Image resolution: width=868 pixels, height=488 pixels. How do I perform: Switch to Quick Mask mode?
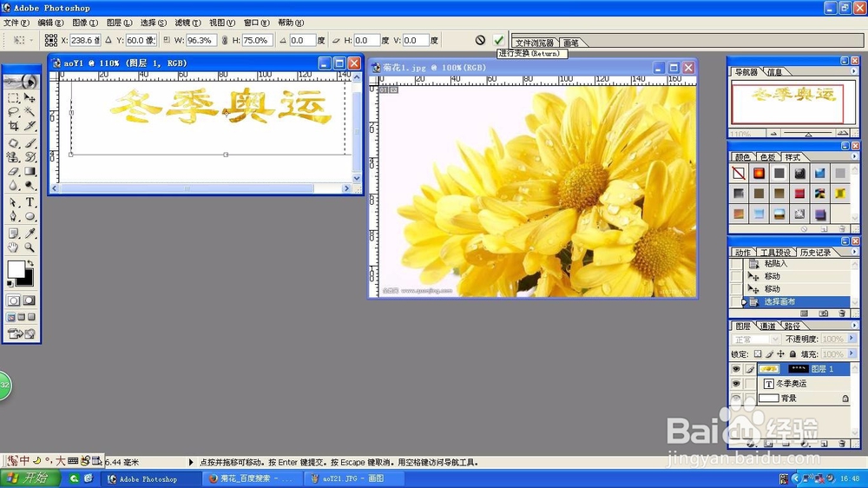30,300
